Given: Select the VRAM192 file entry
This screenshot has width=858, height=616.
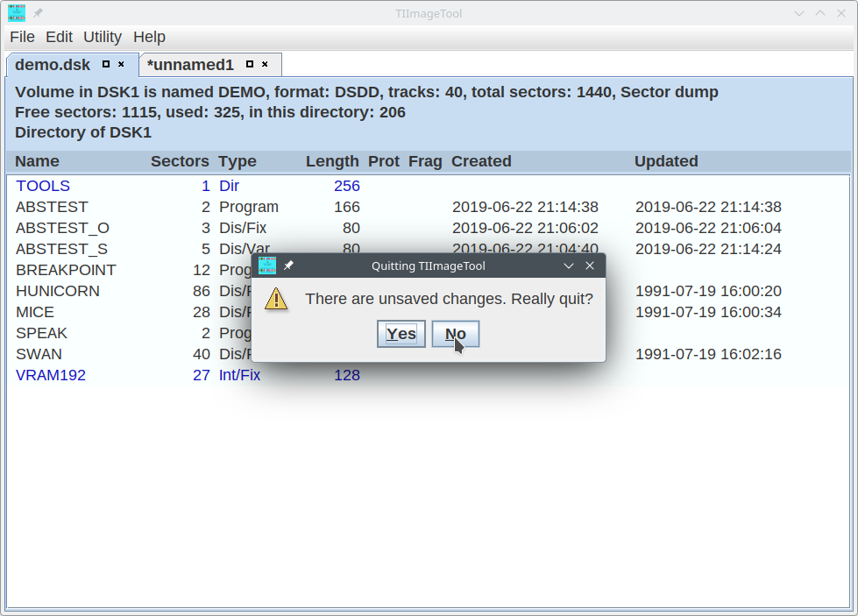Looking at the screenshot, I should tap(51, 375).
